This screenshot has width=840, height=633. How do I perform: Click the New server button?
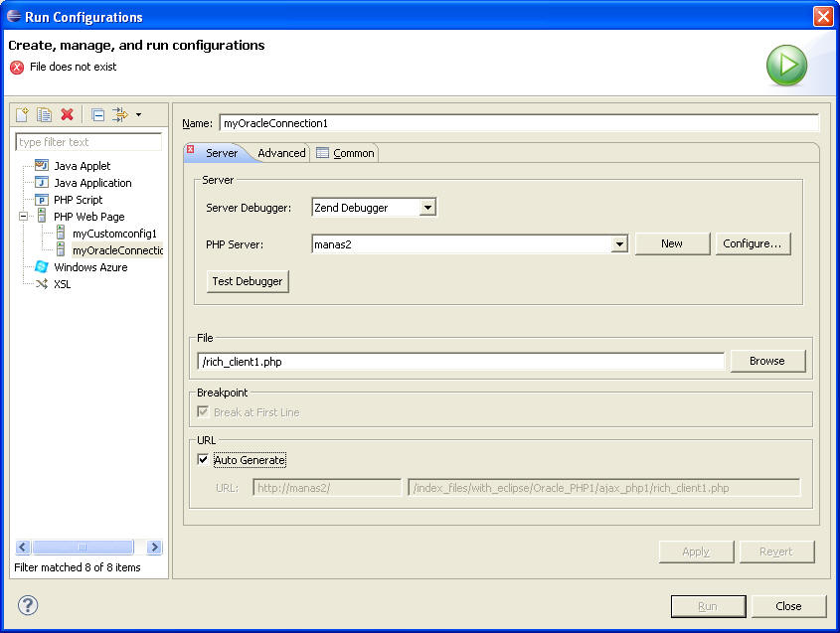[672, 243]
